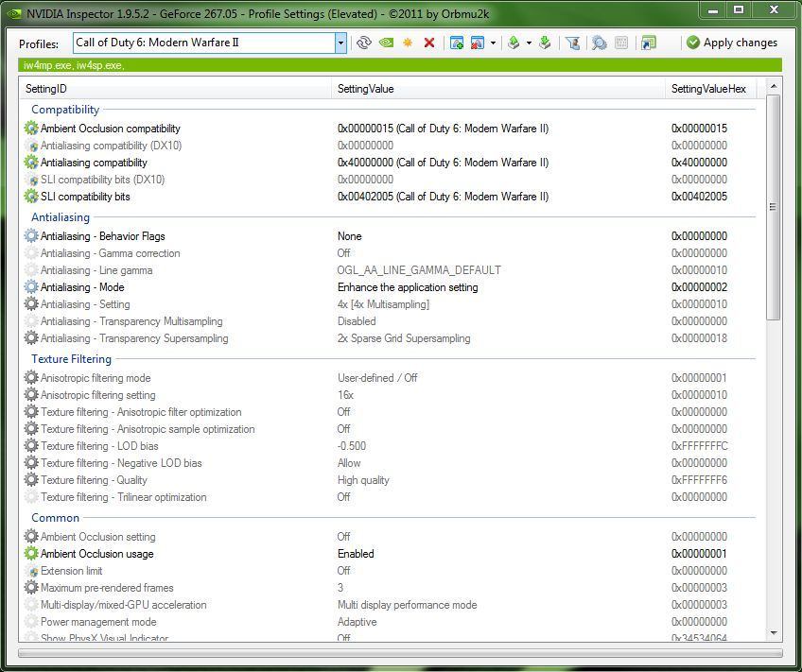Select the Anisotropic filter optimization row
Screen dimensions: 802x672
389,412
